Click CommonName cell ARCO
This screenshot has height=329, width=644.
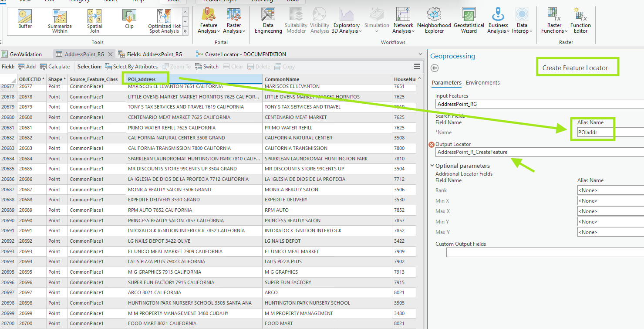click(327, 292)
